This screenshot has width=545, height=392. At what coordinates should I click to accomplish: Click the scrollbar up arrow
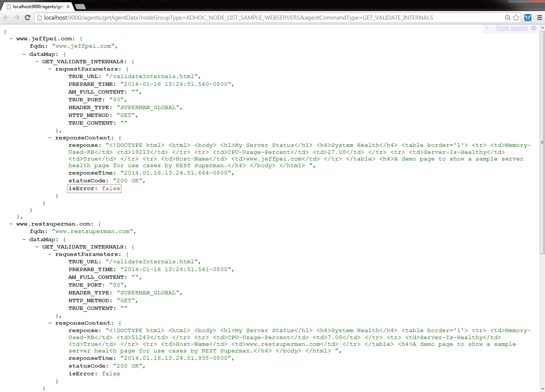542,27
